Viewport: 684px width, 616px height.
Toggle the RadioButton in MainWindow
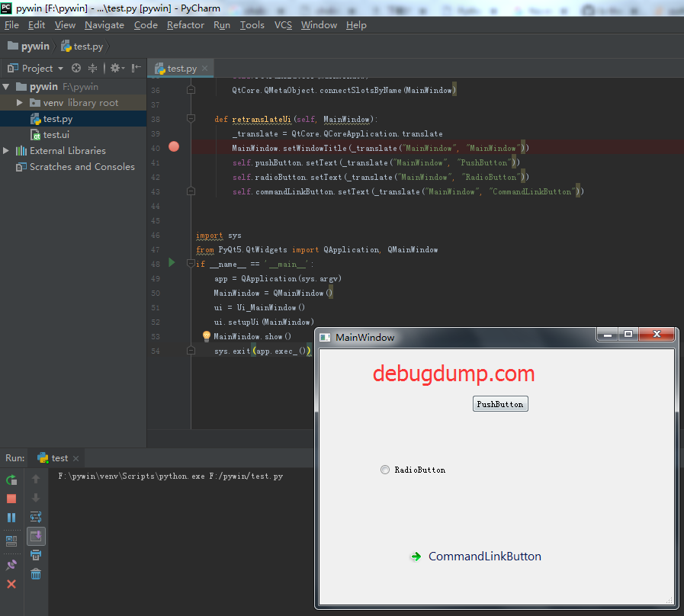click(x=385, y=470)
